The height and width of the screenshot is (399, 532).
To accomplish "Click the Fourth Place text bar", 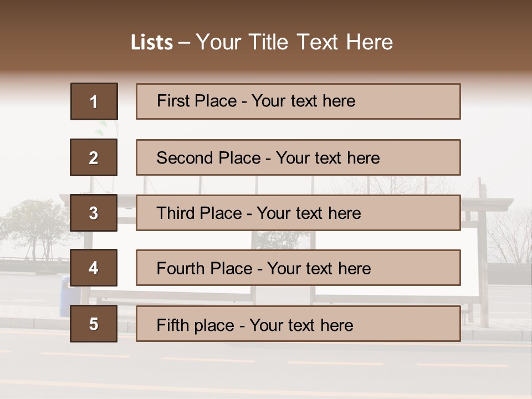I will pos(298,268).
